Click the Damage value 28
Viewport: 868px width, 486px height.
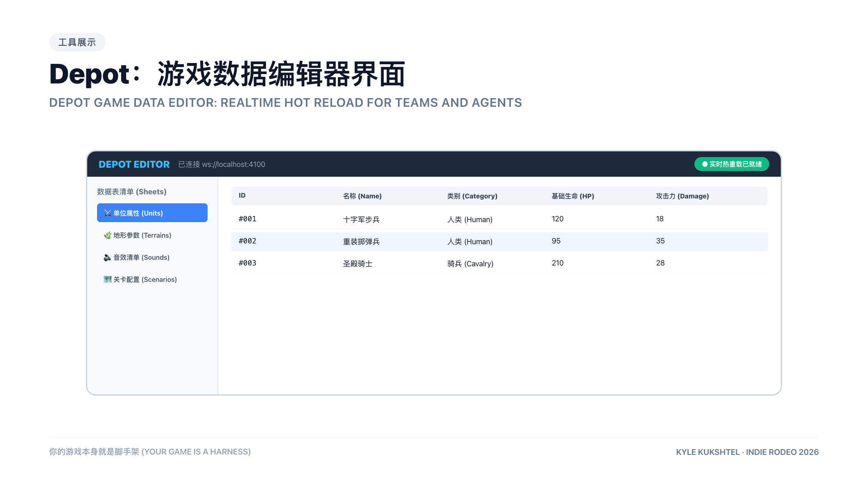point(660,263)
